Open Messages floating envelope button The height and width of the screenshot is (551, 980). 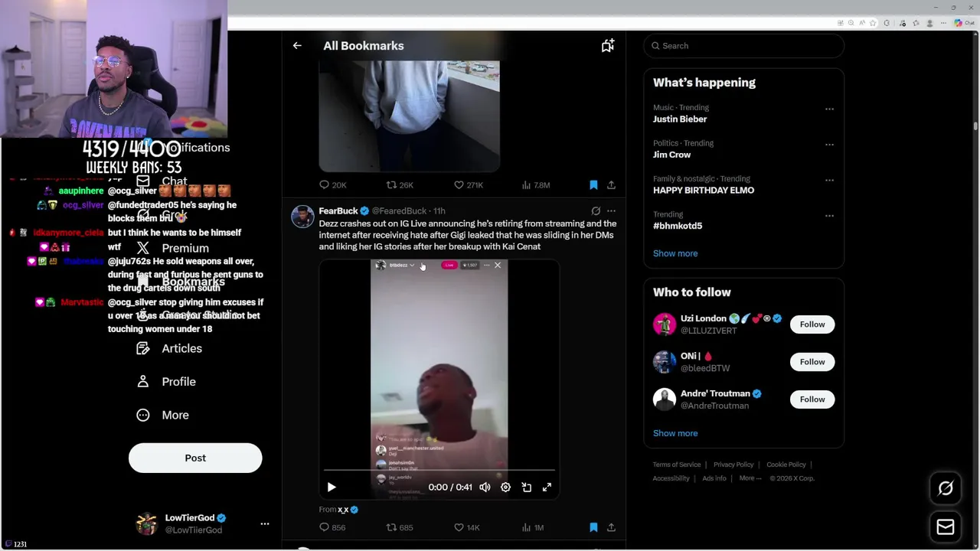946,527
